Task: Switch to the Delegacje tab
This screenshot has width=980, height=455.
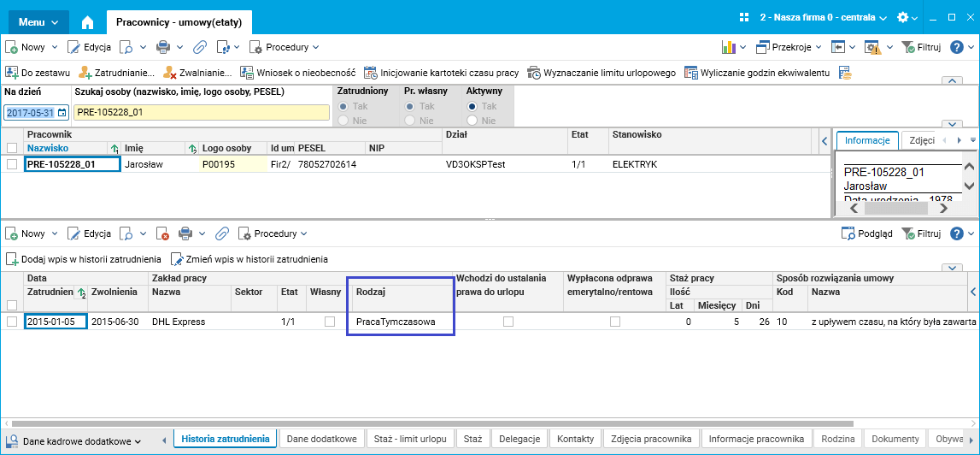Action: 519,439
